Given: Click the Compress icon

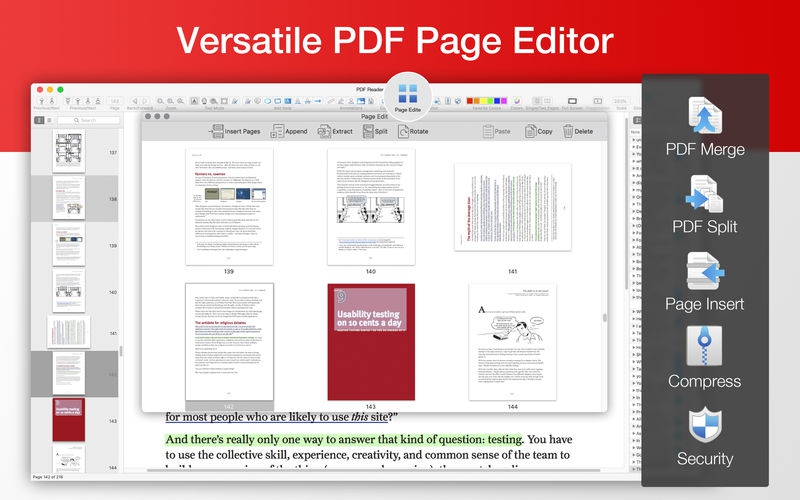Looking at the screenshot, I should point(705,346).
